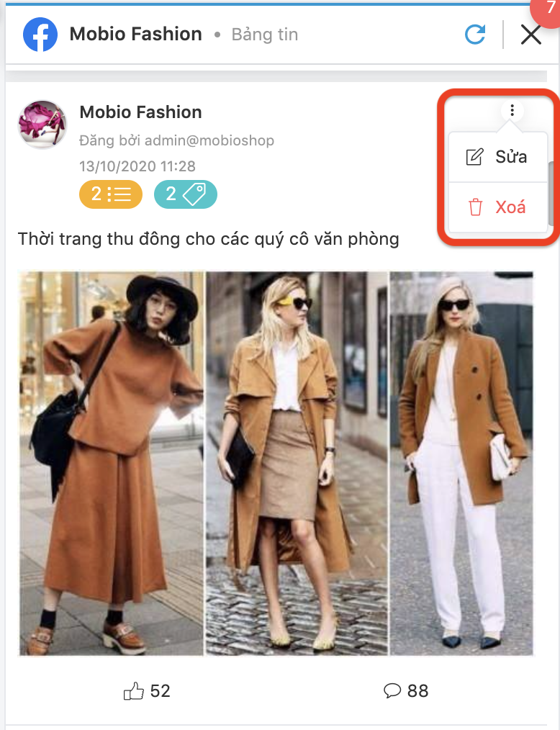Close the Mobio Fashion panel

pos(530,35)
